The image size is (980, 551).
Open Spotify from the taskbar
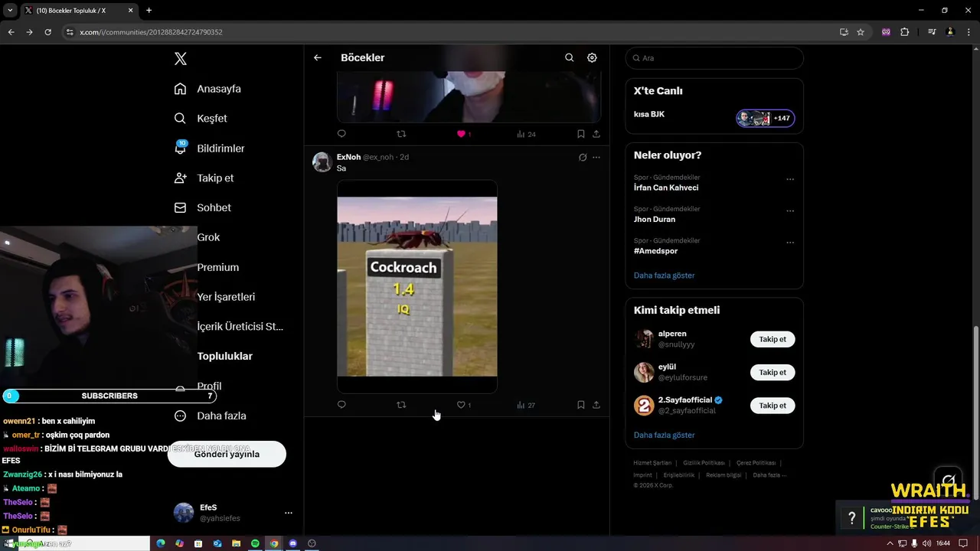(x=255, y=543)
